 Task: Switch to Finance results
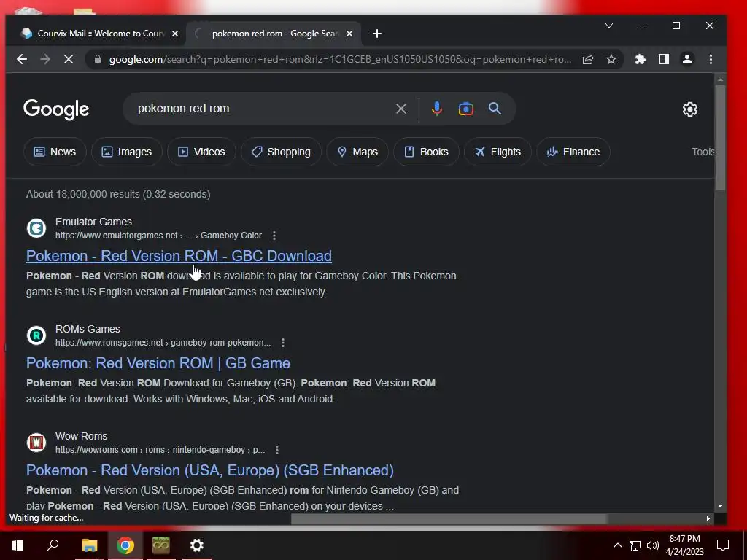[x=573, y=152]
